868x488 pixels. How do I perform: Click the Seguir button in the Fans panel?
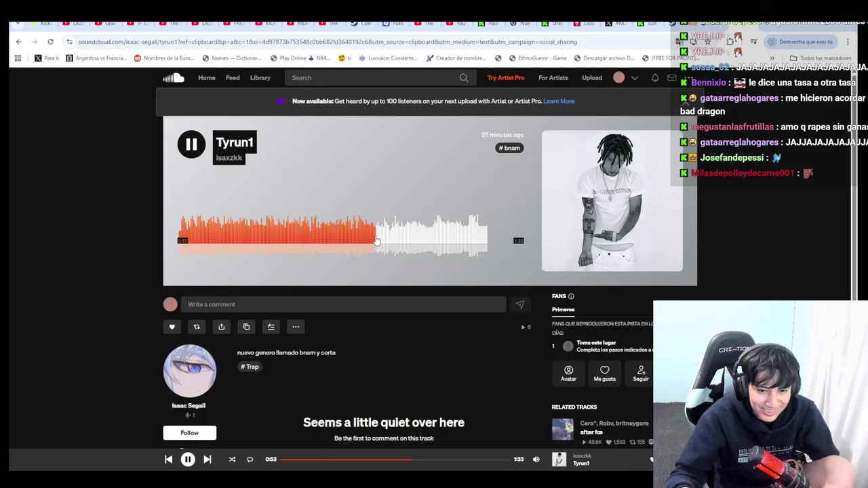641,373
